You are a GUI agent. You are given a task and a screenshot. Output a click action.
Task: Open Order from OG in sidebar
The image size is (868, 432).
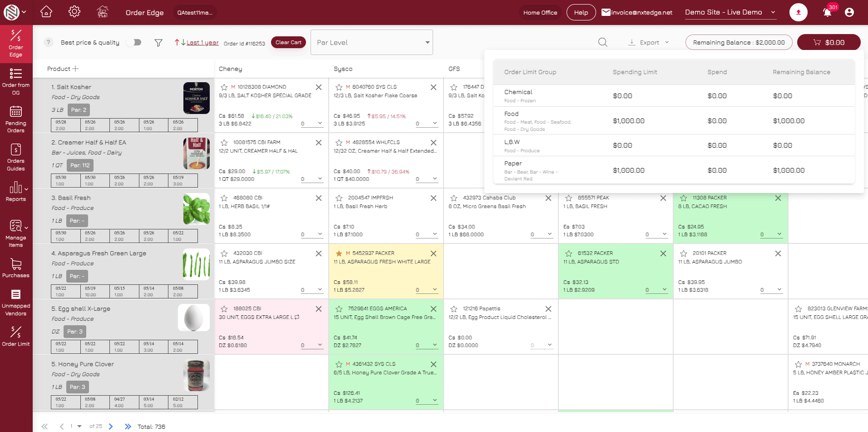click(x=16, y=81)
